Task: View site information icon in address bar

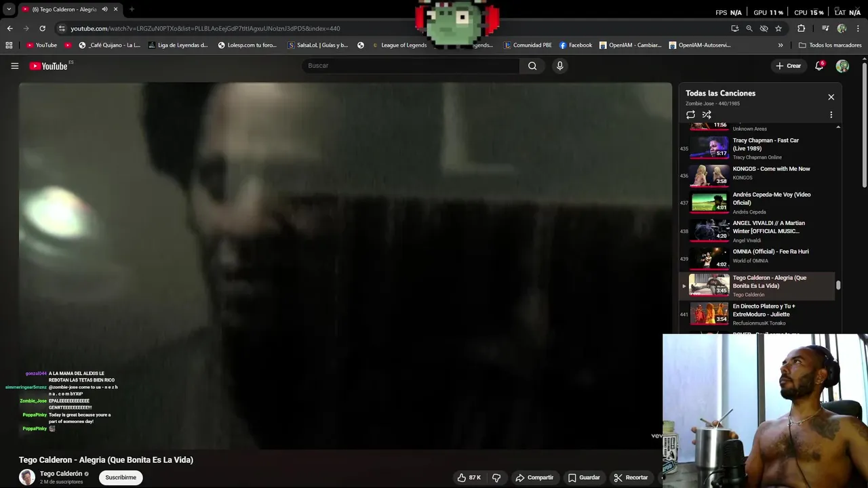Action: [62, 28]
